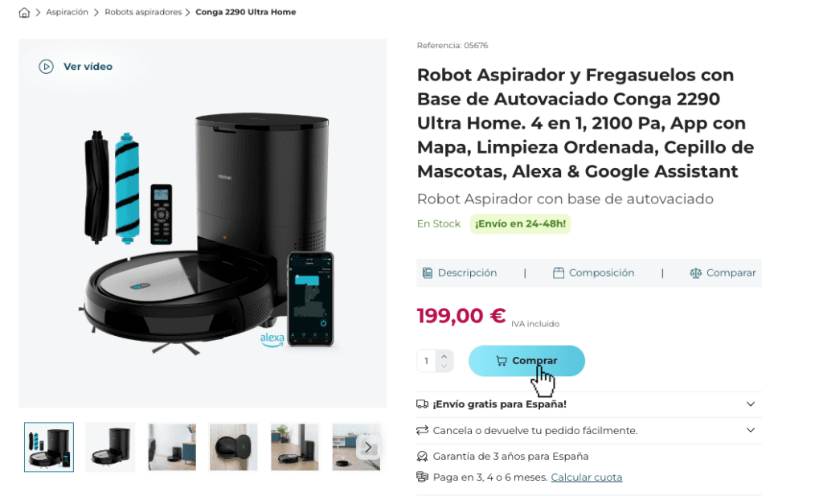Open the Calcular cuota link
Screen dimensions: 823x504
pos(586,477)
